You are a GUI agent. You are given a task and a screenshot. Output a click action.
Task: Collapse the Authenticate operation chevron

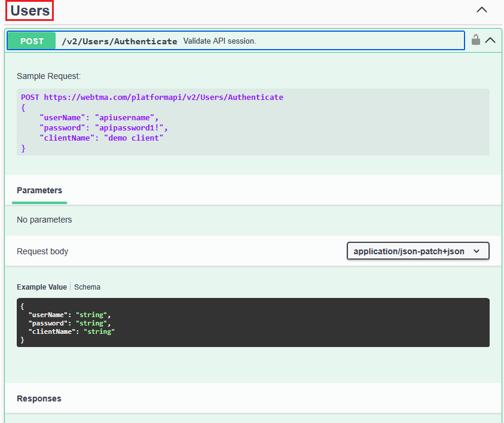(x=490, y=40)
